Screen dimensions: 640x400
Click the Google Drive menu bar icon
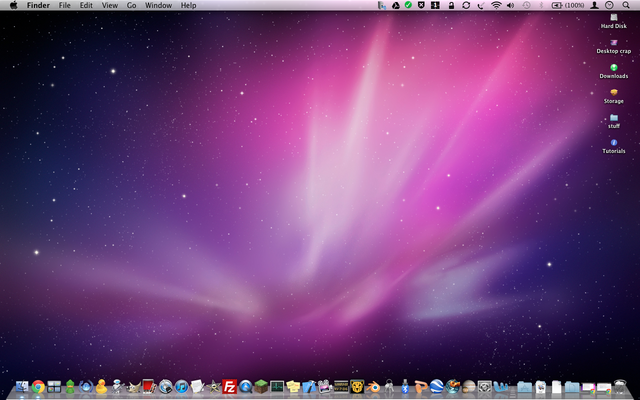[x=396, y=5]
